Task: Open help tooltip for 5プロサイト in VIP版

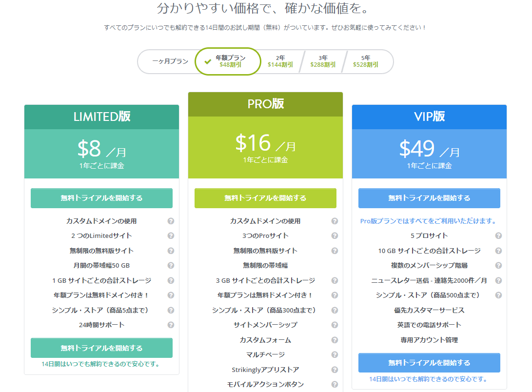Action: point(498,235)
